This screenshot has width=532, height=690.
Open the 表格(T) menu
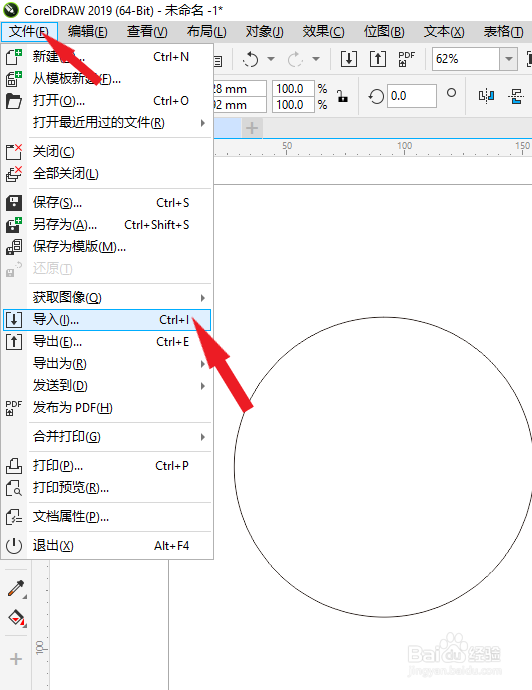(503, 32)
